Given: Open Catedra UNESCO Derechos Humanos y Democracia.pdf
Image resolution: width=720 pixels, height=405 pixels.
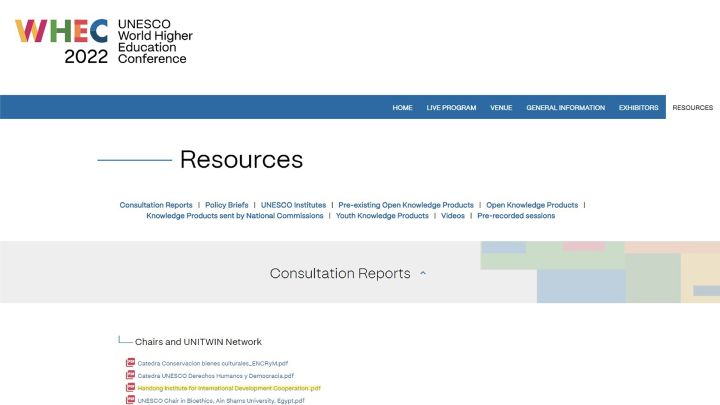Looking at the screenshot, I should (x=215, y=376).
